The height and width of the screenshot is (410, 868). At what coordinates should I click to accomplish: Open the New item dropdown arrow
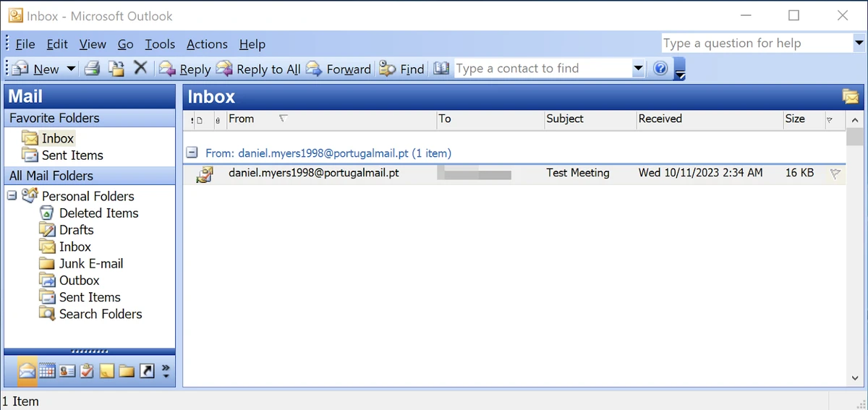click(x=71, y=69)
